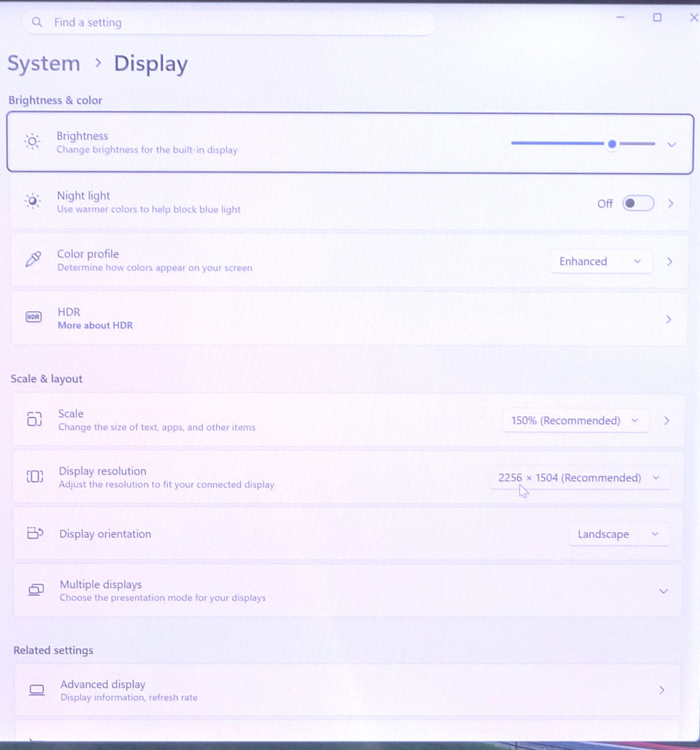Open Advanced display arrow
The height and width of the screenshot is (750, 700).
coord(662,690)
